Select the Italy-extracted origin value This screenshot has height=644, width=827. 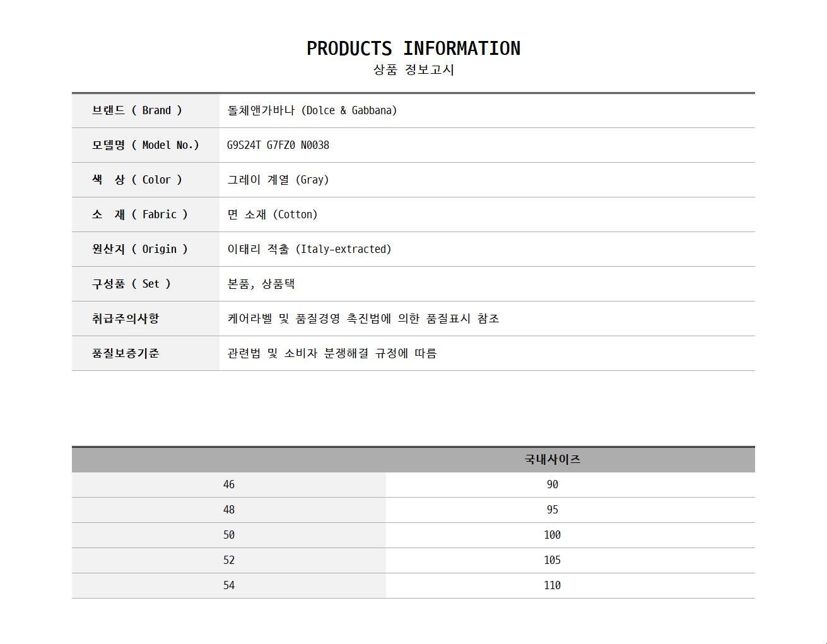[309, 249]
